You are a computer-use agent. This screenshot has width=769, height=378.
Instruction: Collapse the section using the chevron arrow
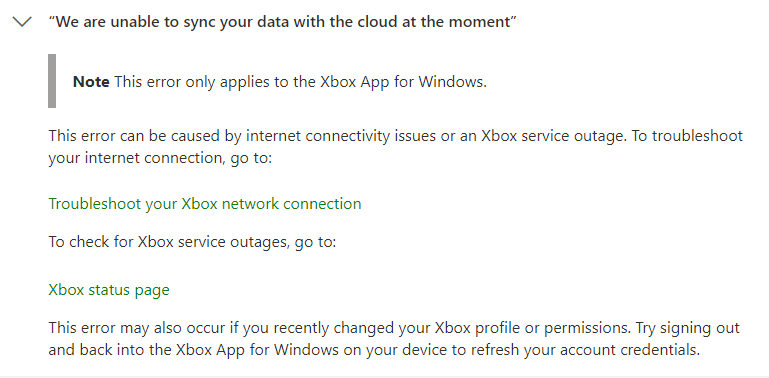[x=22, y=22]
